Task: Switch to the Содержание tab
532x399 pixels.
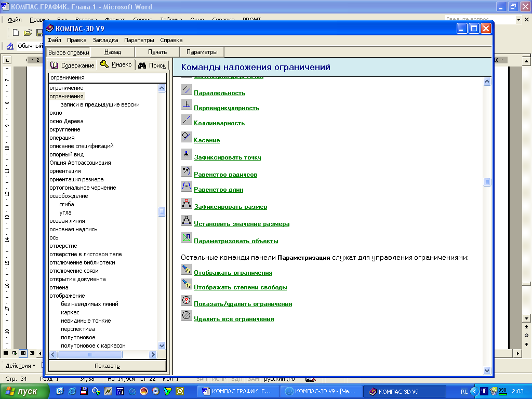Action: tap(72, 65)
